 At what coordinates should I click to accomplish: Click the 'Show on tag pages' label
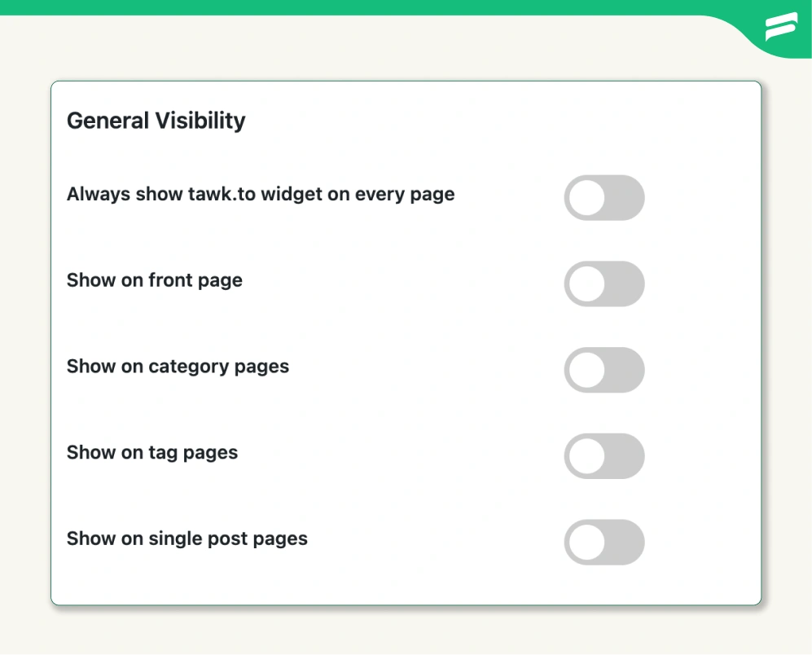coord(152,452)
